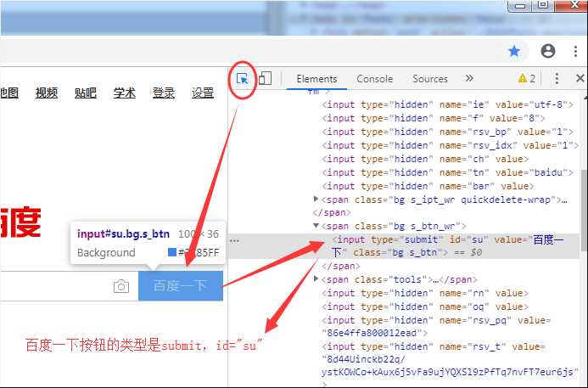Activate the inspect element picker tool

point(243,79)
